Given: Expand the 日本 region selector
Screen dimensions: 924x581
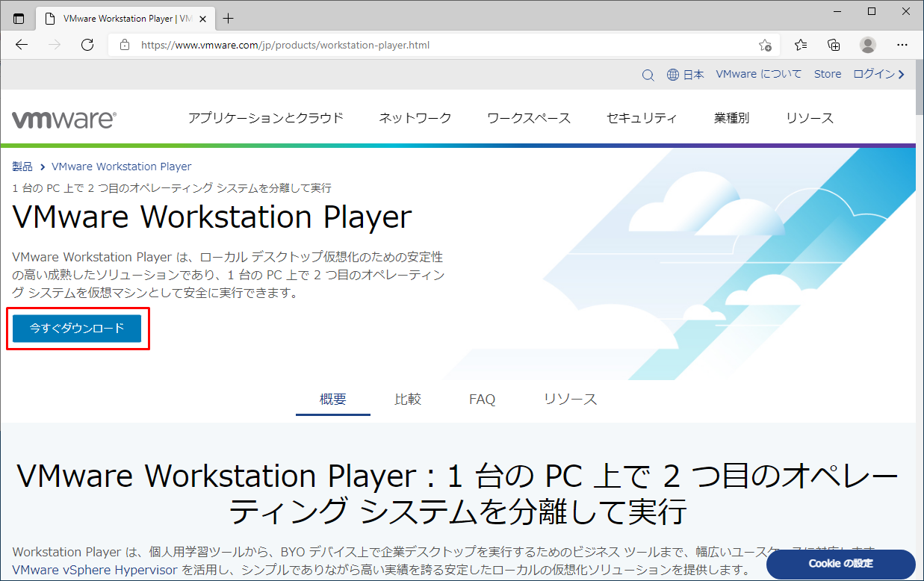Looking at the screenshot, I should [x=686, y=75].
